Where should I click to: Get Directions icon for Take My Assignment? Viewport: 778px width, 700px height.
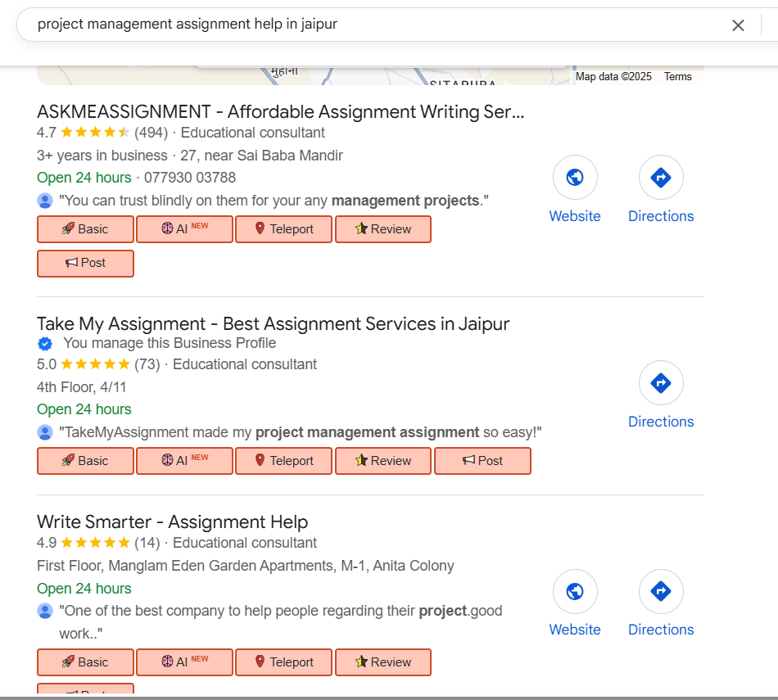[x=661, y=383]
